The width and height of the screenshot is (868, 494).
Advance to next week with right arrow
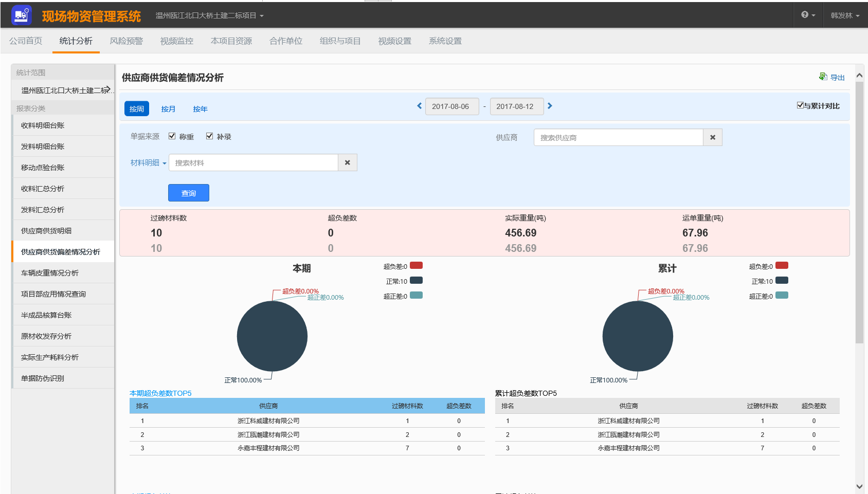[x=550, y=106]
